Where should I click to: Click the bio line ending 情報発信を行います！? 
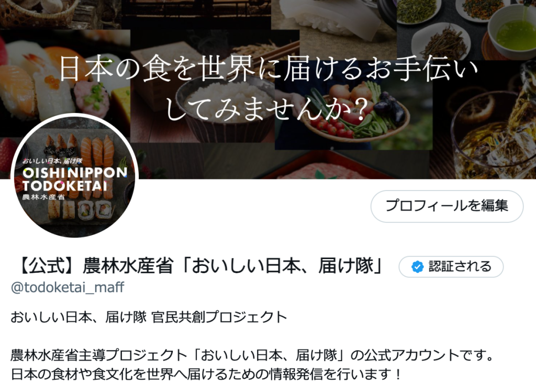click(x=207, y=375)
